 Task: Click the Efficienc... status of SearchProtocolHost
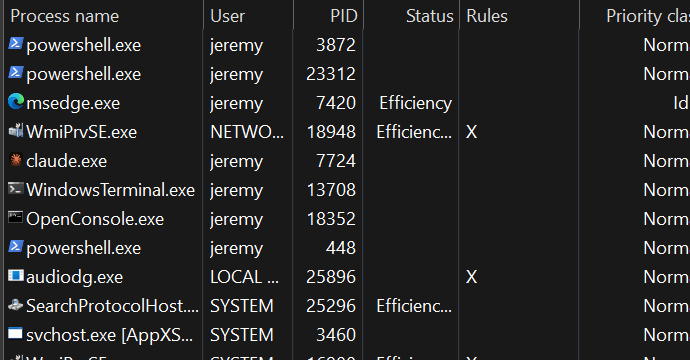pyautogui.click(x=414, y=306)
